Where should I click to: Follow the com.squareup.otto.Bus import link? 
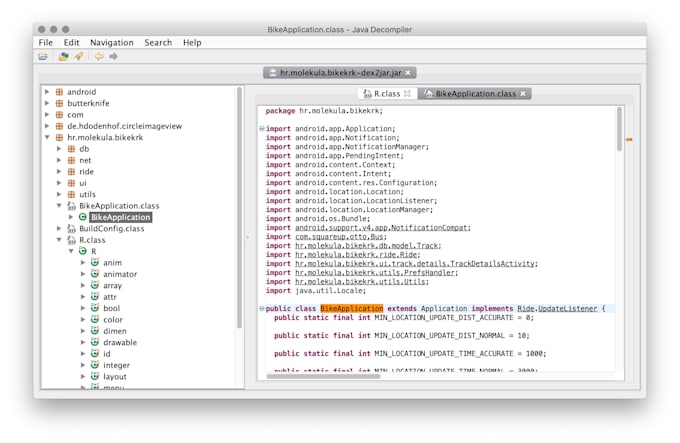tap(340, 237)
